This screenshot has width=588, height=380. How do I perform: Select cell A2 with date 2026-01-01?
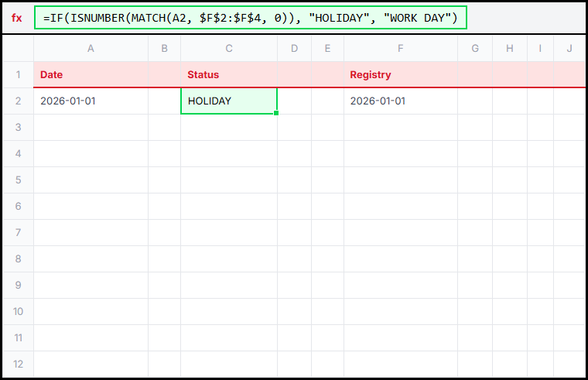91,101
